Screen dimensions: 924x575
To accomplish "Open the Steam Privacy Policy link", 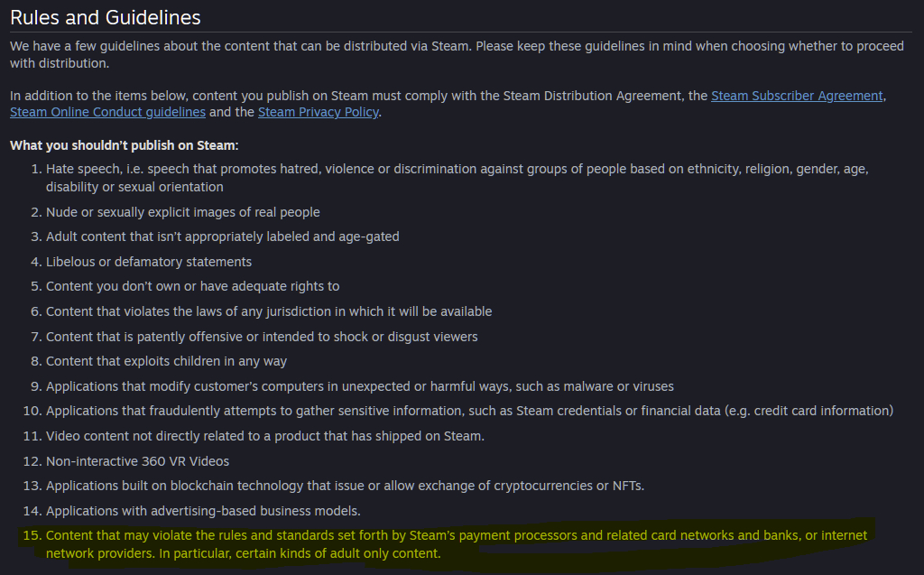I will (x=319, y=112).
